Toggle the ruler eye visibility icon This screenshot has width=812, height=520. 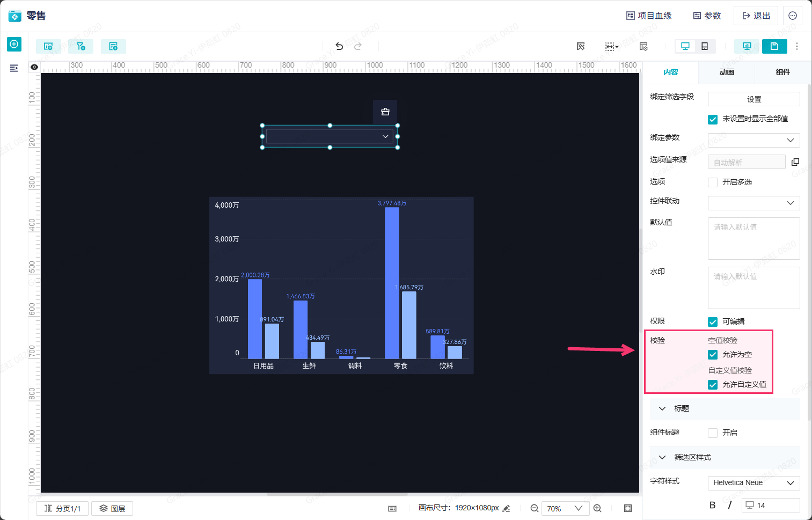coord(34,67)
